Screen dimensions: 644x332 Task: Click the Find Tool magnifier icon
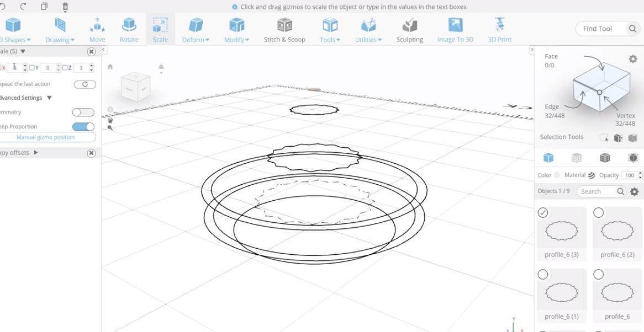[x=632, y=29]
